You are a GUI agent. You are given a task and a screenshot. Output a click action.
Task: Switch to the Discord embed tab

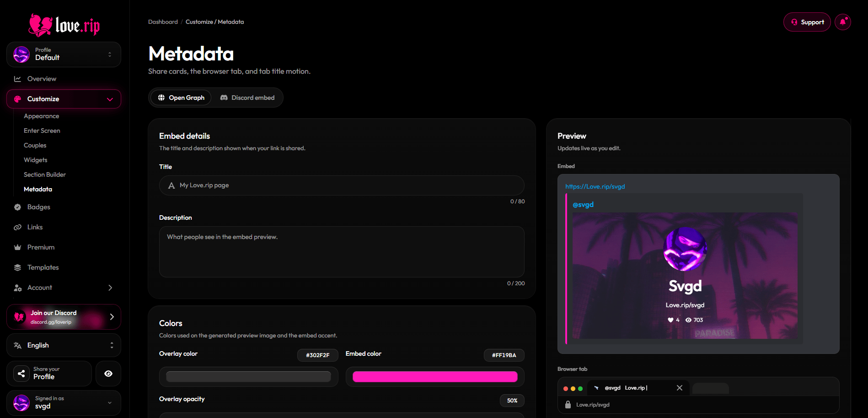click(247, 98)
